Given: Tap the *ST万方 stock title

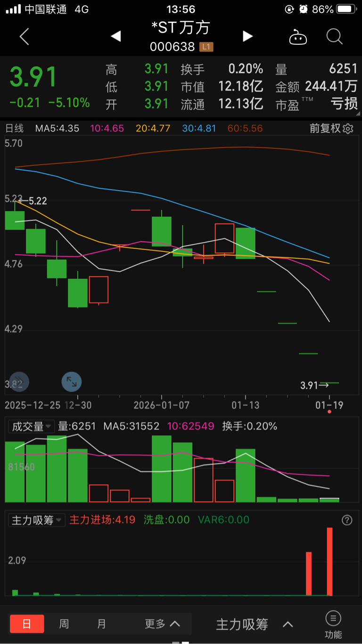Looking at the screenshot, I should point(181,27).
